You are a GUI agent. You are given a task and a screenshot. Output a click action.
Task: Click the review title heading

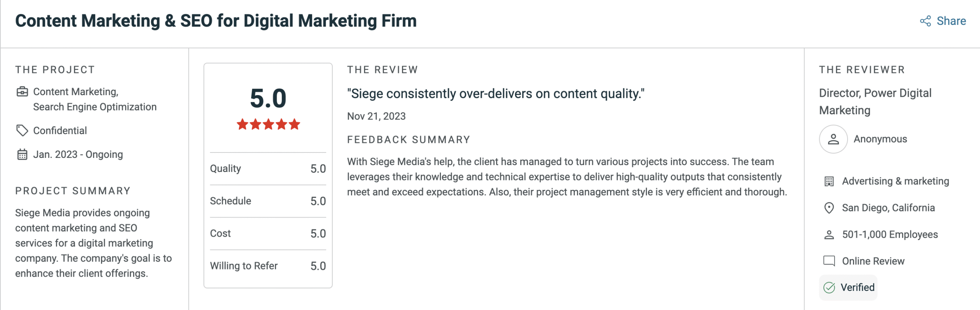[x=216, y=21]
